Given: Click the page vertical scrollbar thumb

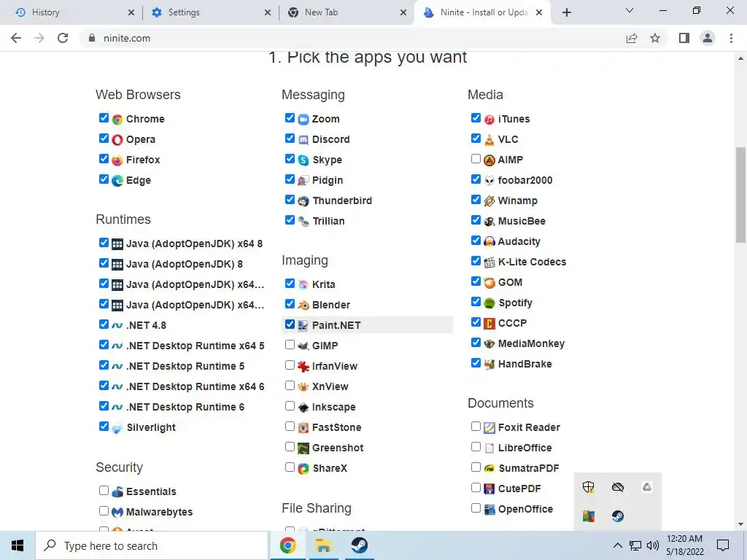Looking at the screenshot, I should coord(741,195).
